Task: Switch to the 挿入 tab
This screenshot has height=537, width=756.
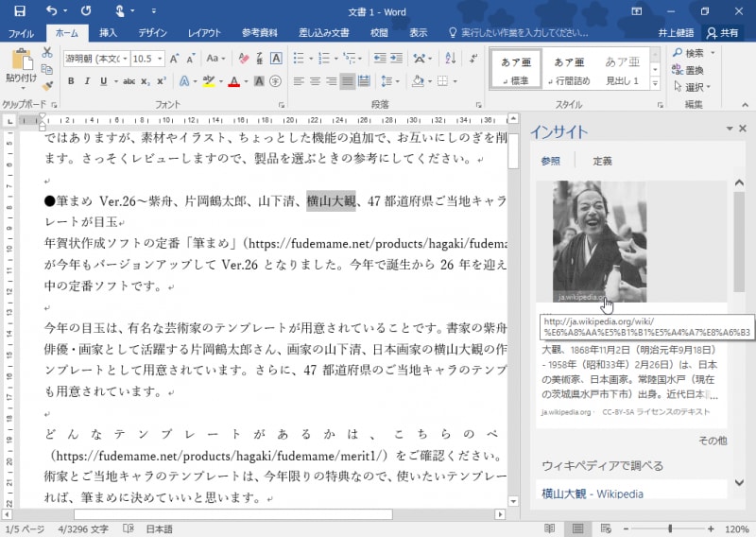Action: (x=108, y=33)
